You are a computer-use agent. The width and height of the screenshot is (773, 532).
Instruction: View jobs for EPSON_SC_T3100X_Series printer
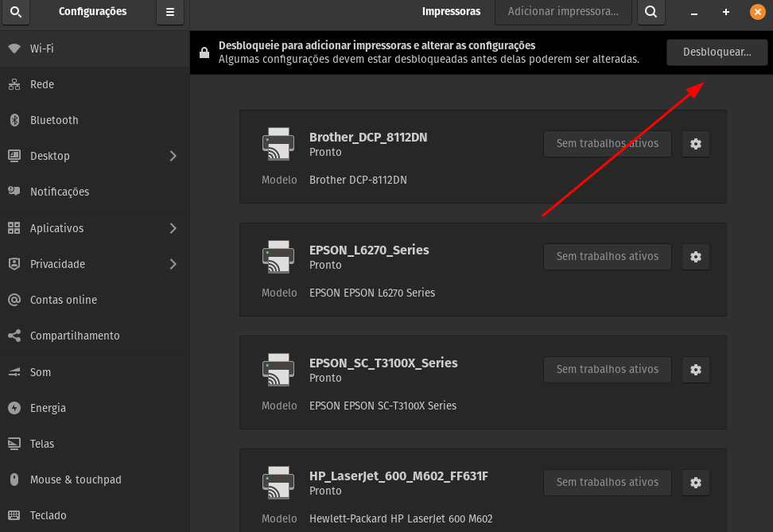608,370
